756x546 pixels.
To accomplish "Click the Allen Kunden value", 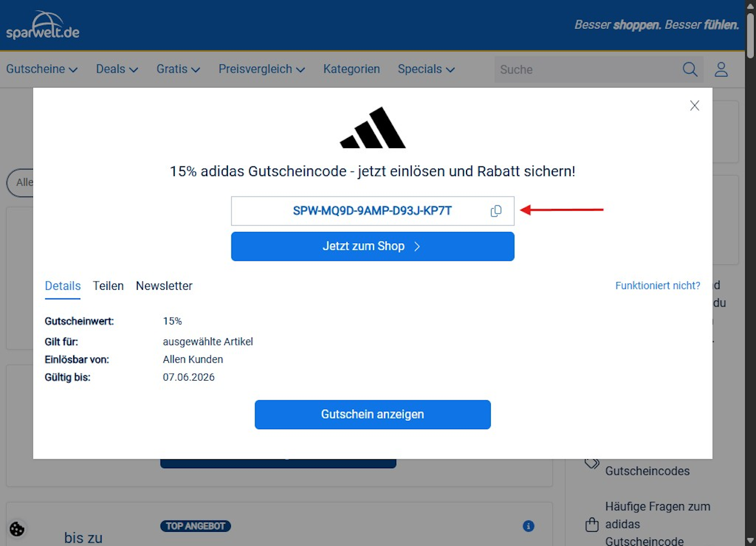I will pos(193,359).
